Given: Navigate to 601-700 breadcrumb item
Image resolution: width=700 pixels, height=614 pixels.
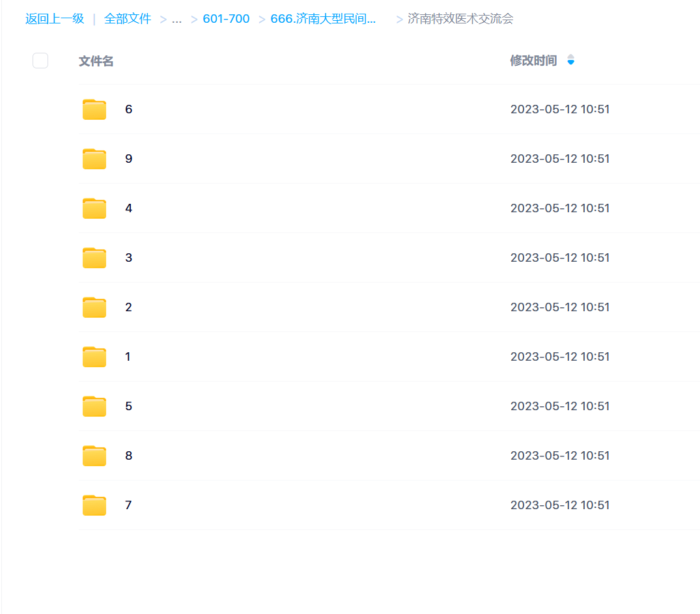Looking at the screenshot, I should [x=226, y=19].
